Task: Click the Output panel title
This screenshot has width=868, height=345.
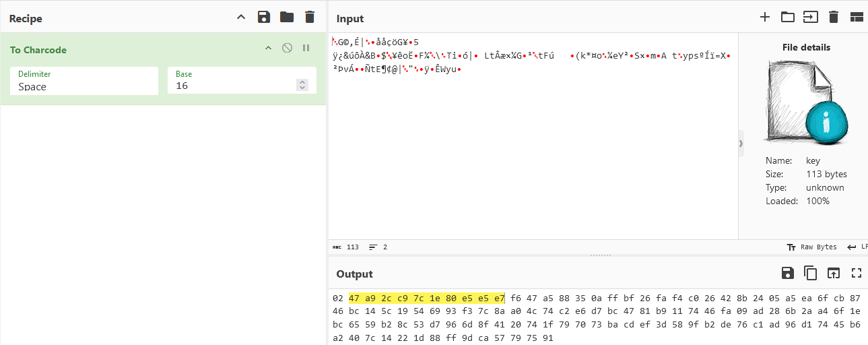Action: pyautogui.click(x=354, y=274)
